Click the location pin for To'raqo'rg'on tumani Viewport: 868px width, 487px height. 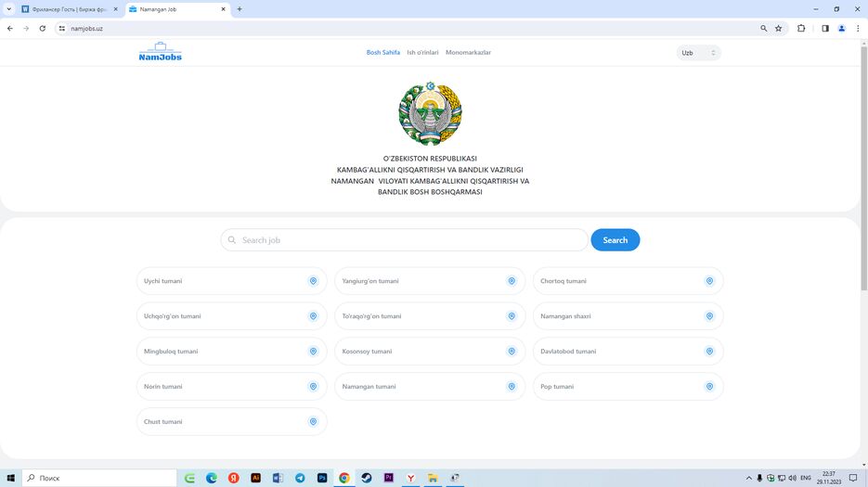(512, 316)
